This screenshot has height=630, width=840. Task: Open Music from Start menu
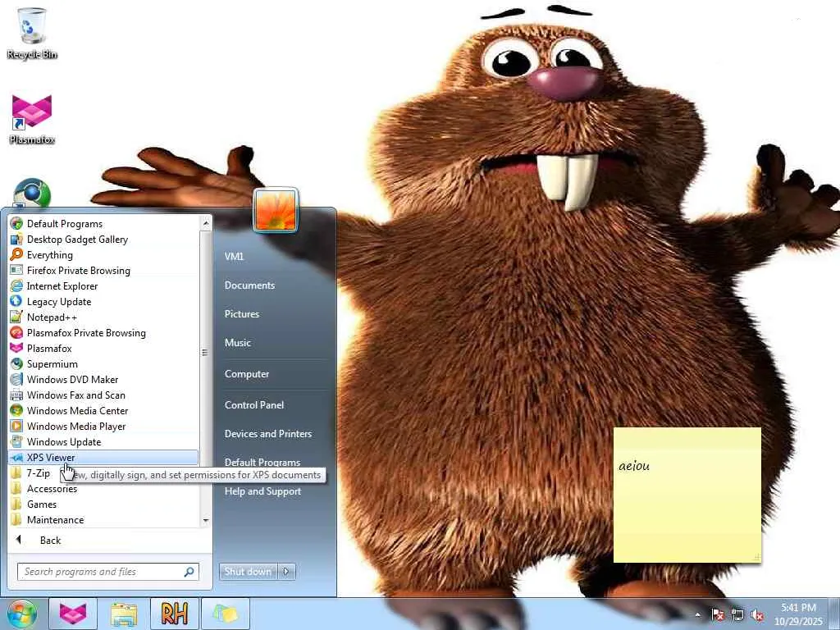237,342
